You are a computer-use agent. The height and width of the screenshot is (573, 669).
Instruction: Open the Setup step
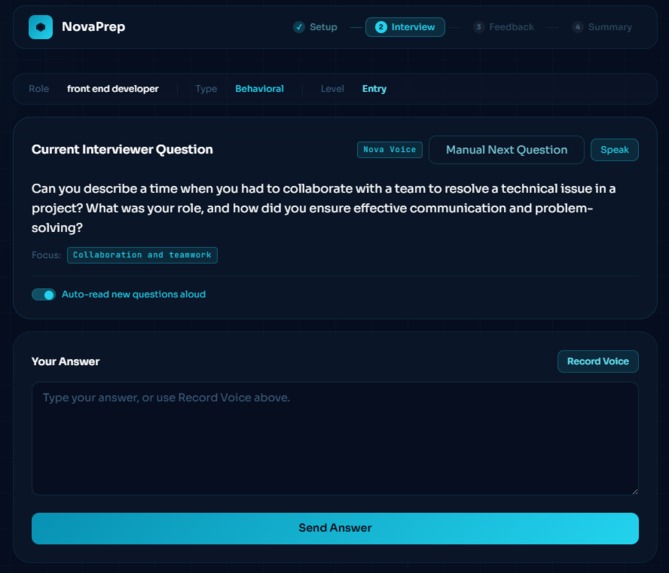click(315, 27)
